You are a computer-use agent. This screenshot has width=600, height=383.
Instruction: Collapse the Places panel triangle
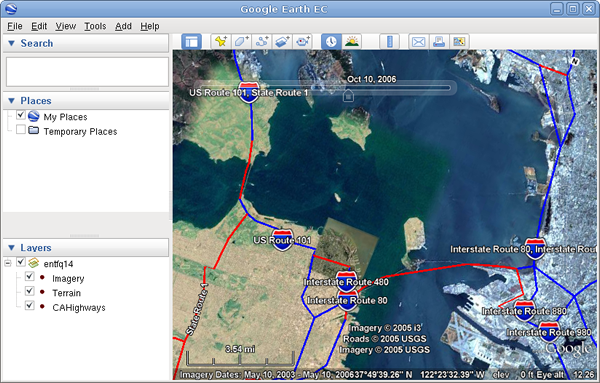click(x=11, y=101)
